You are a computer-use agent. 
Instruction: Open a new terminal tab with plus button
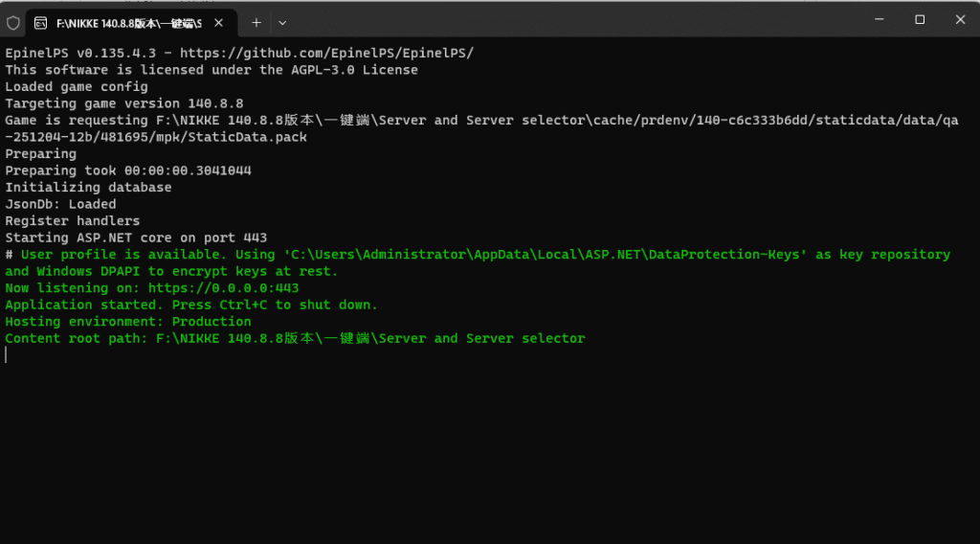click(x=256, y=22)
